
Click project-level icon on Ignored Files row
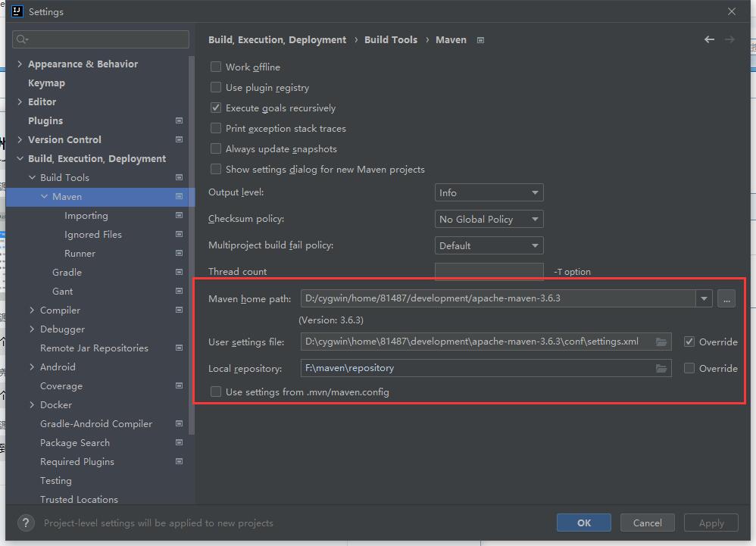click(179, 234)
